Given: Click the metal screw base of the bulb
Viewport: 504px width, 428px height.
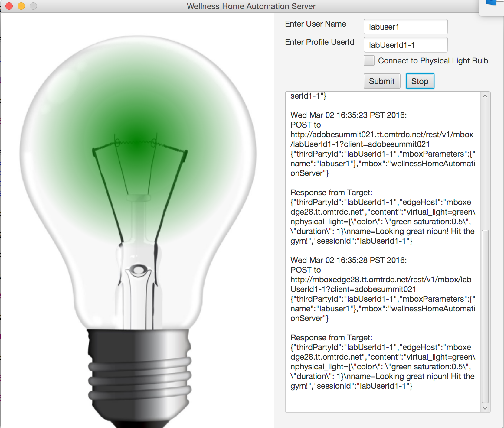Looking at the screenshot, I should 139,375.
